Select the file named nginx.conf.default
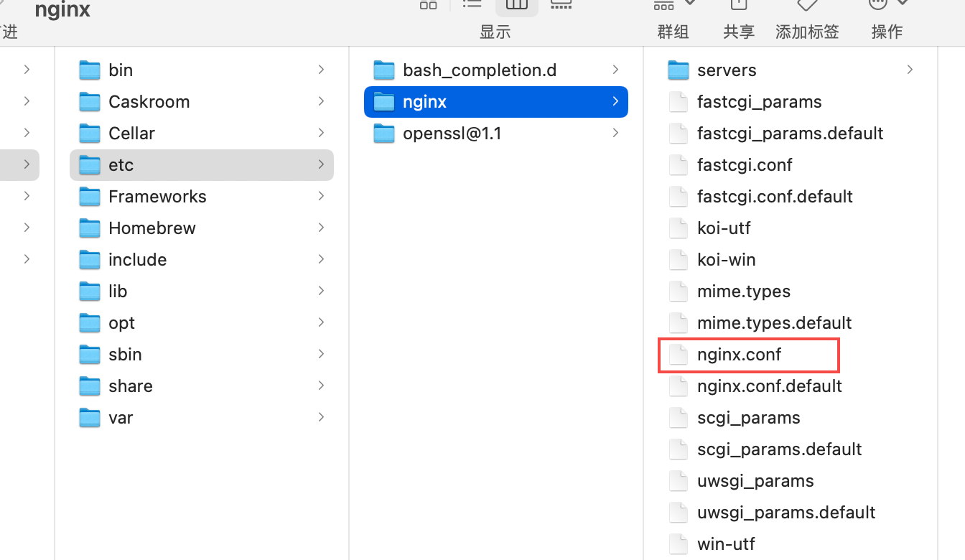This screenshot has width=965, height=560. (x=770, y=386)
